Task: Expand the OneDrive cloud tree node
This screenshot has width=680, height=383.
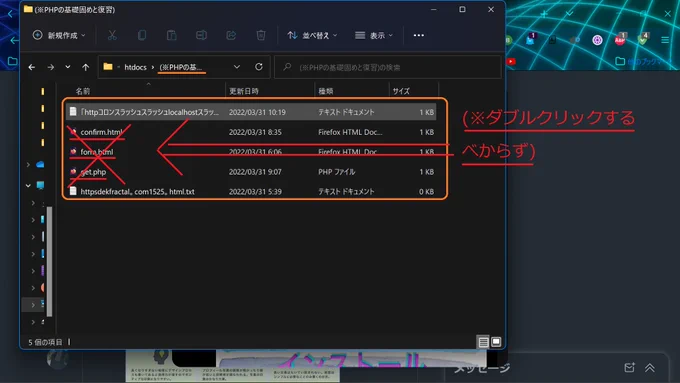Action: tap(28, 164)
